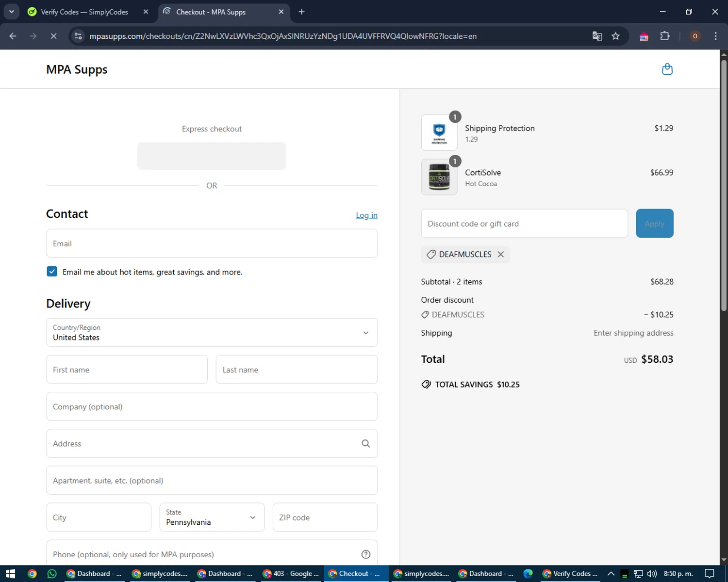The height and width of the screenshot is (582, 728).
Task: Click the phone field help question icon
Action: [x=366, y=554]
